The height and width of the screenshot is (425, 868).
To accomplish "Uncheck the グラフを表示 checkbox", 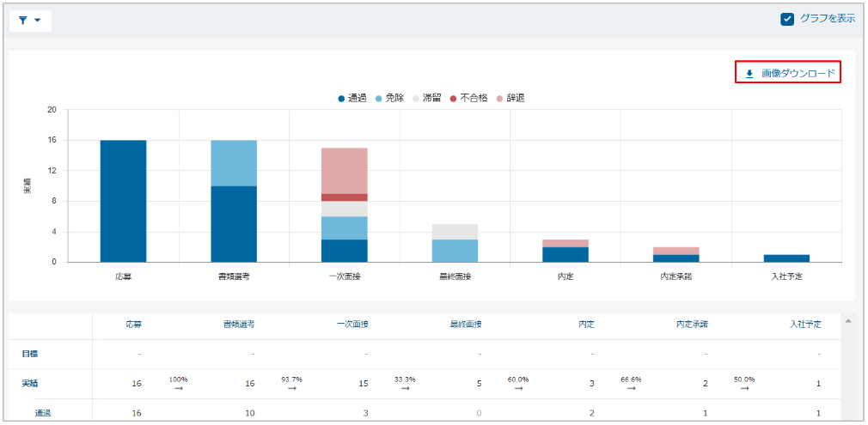I will pos(787,19).
